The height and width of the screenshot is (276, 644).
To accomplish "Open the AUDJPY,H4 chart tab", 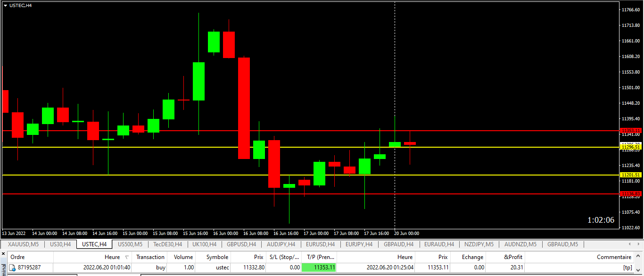I will pos(281,244).
